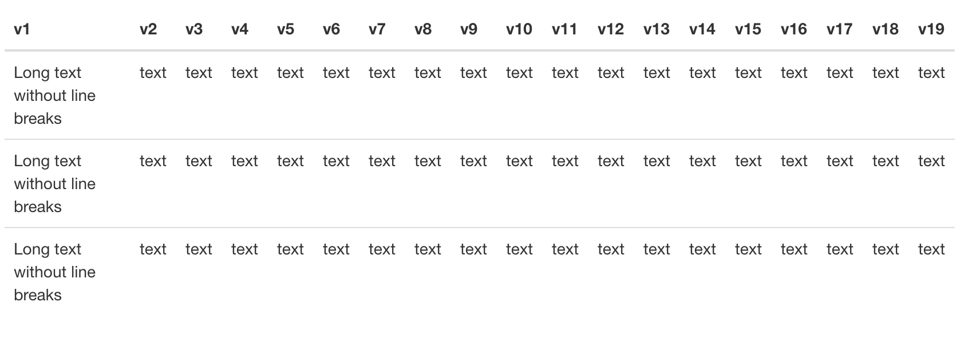980x337 pixels.
Task: Select first row's Long text cell
Action: click(x=55, y=96)
